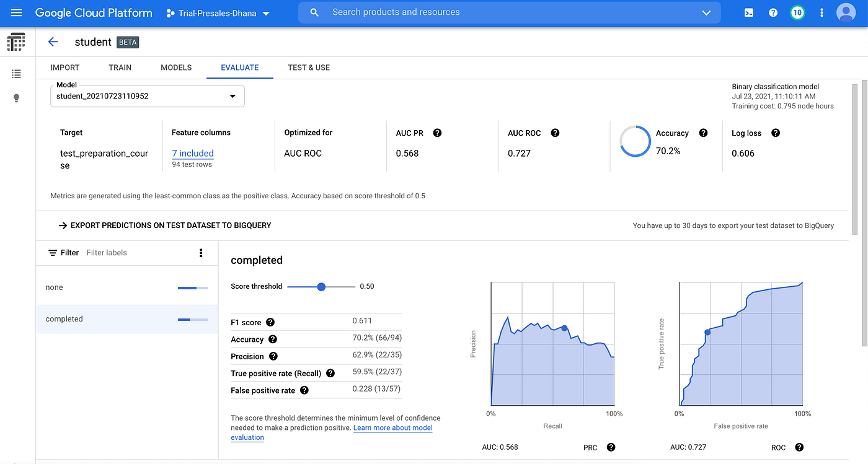Open the Filter labels three-dot menu
Viewport: 868px width, 464px height.
click(x=200, y=253)
